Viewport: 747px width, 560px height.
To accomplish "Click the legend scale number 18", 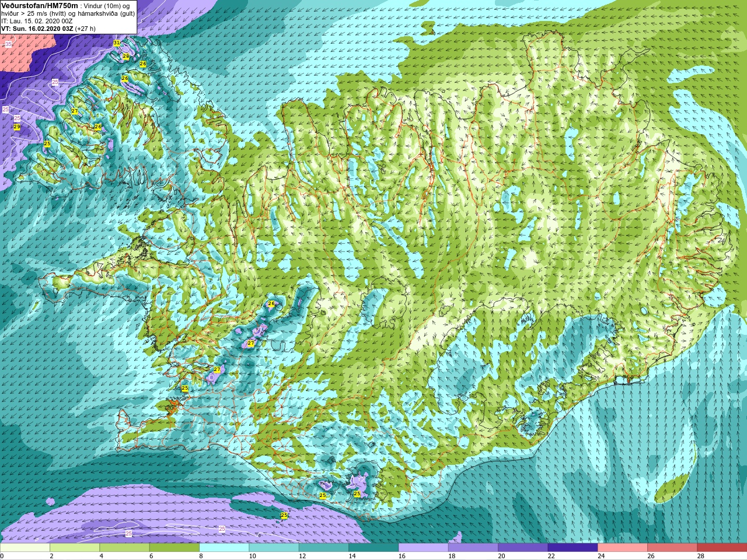I will point(452,556).
